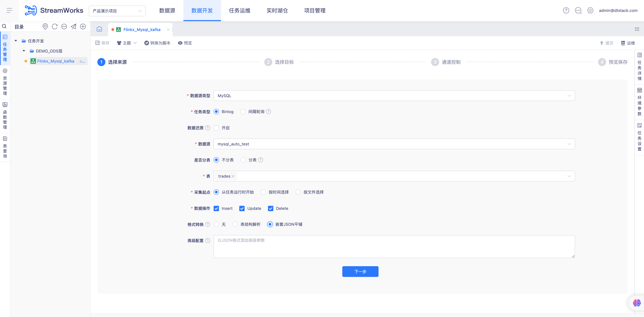644x317 pixels.
Task: Open the tab list icon at far right
Action: point(637,29)
